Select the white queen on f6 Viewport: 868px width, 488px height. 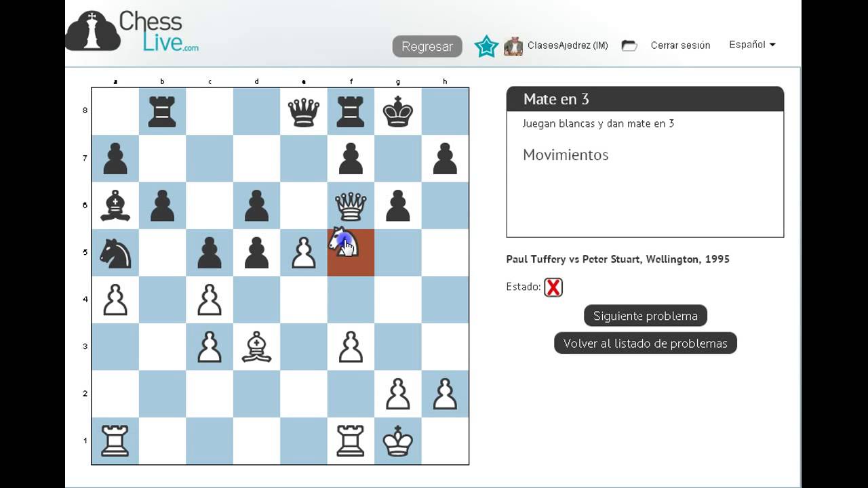351,205
